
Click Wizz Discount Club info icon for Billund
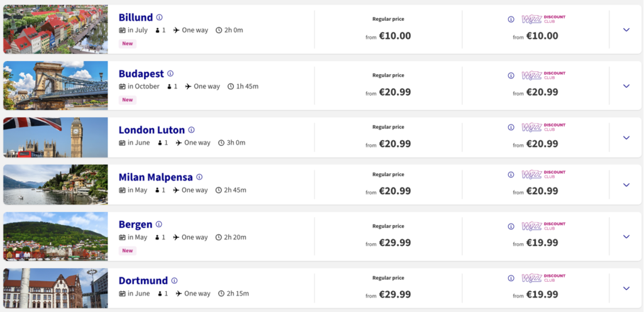(x=511, y=19)
